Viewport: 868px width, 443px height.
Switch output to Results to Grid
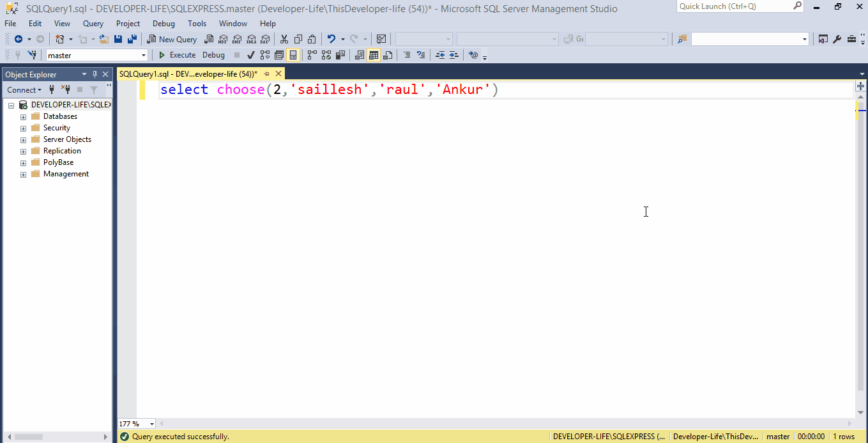point(373,55)
